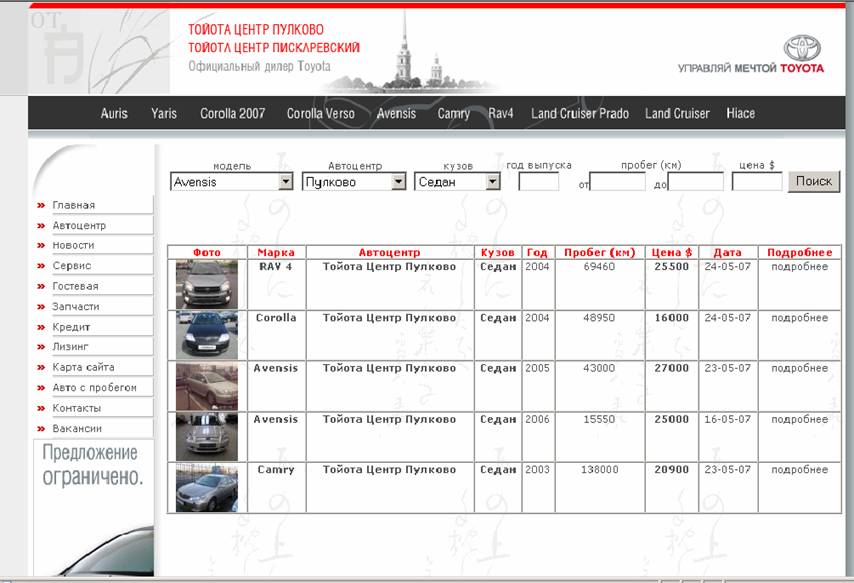Open Контакты in the sidebar
This screenshot has height=583, width=854.
[x=76, y=408]
